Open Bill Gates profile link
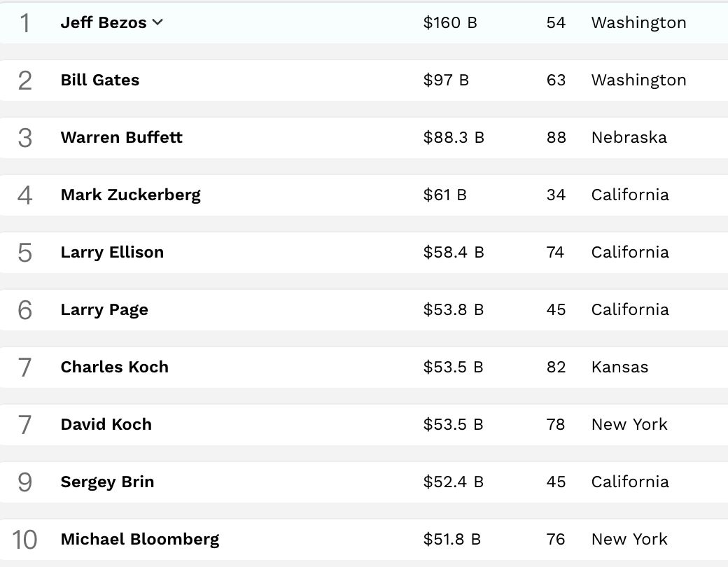The height and width of the screenshot is (567, 728). point(100,80)
